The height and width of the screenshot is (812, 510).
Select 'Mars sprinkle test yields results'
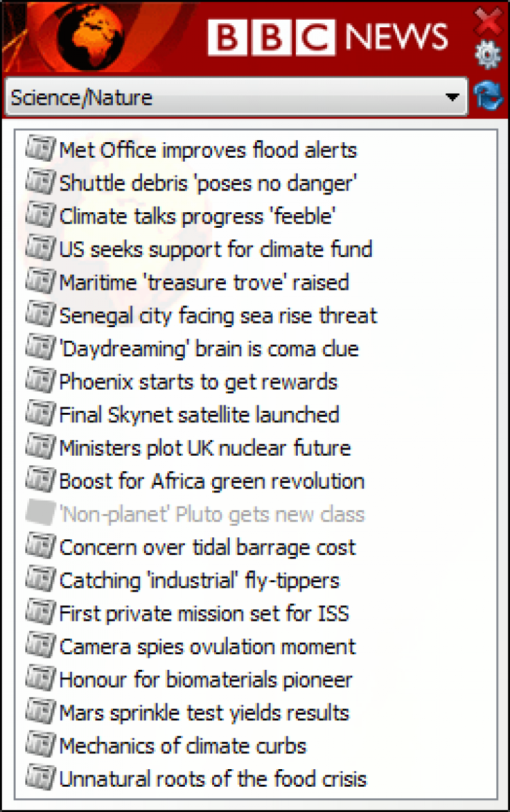pyautogui.click(x=204, y=713)
